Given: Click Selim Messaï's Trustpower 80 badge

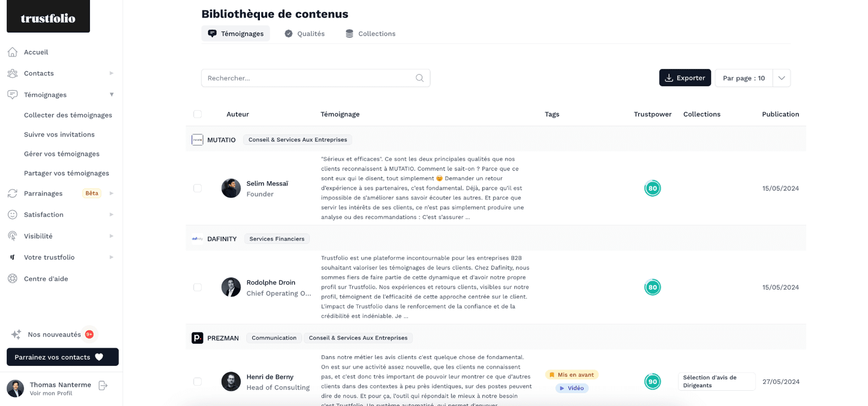Looking at the screenshot, I should [x=653, y=188].
